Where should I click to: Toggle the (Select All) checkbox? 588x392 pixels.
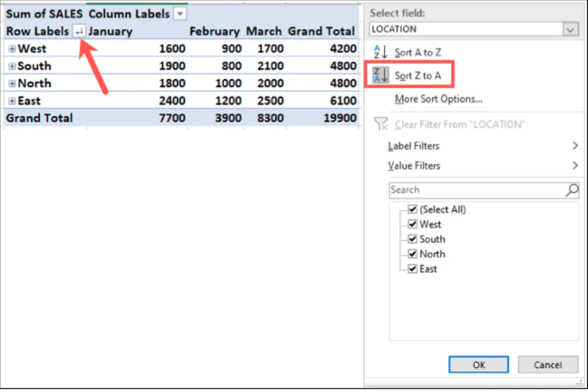[x=413, y=209]
